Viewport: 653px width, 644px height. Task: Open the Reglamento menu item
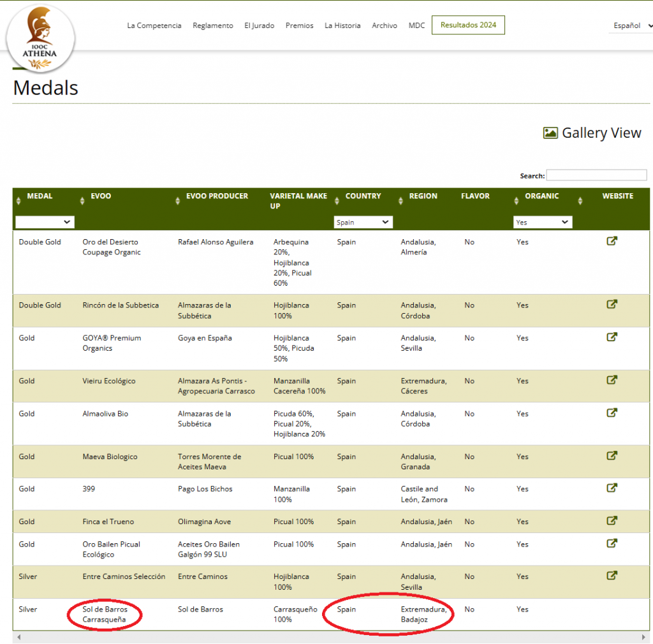tap(213, 26)
